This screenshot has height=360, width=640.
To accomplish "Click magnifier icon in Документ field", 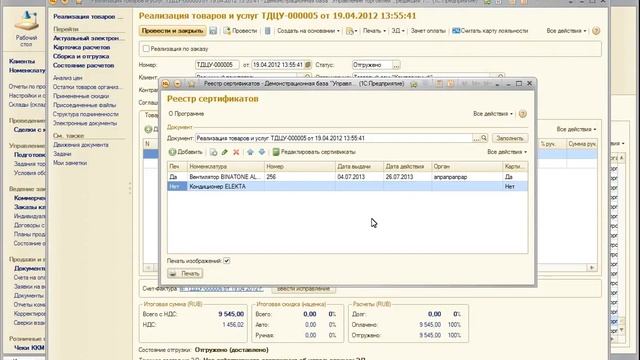I will [484, 138].
